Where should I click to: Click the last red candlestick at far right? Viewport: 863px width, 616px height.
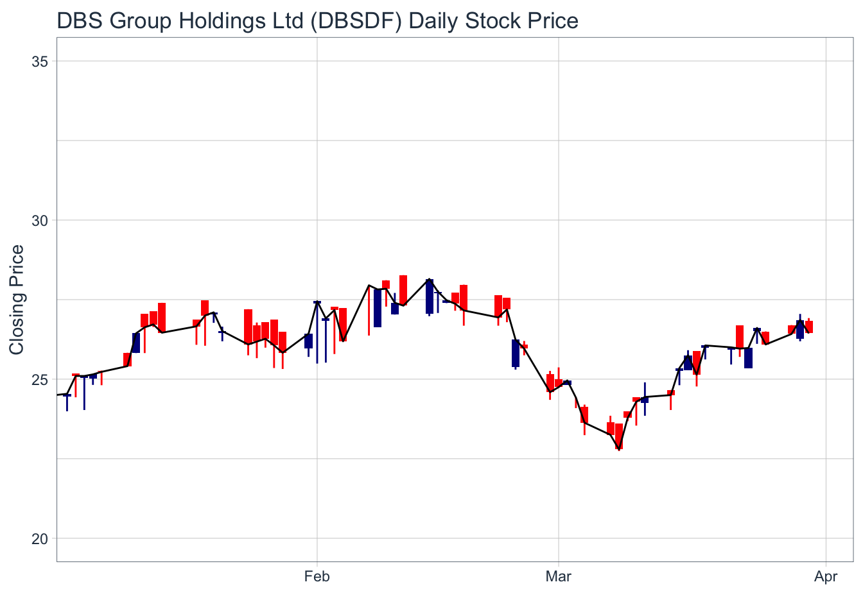pos(809,327)
